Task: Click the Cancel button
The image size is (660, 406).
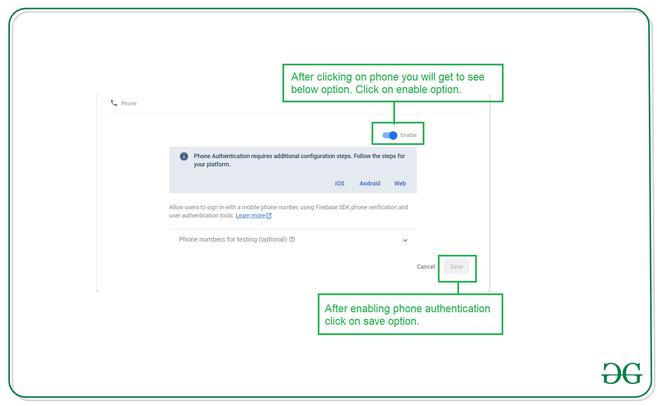Action: (426, 267)
